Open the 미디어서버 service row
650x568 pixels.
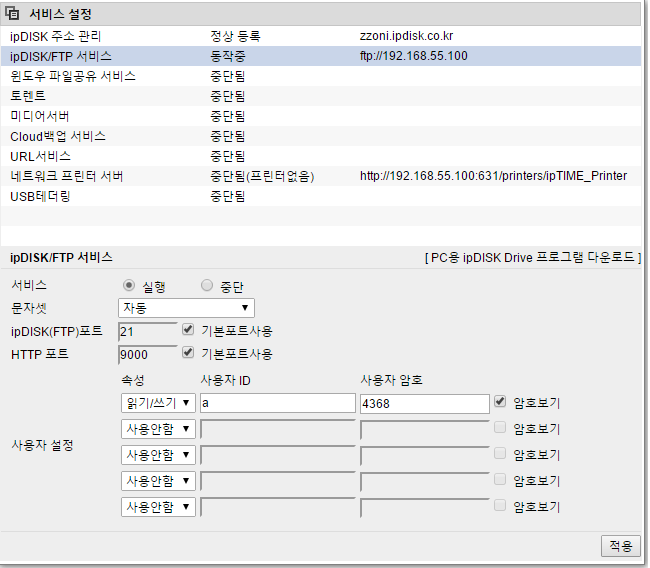tap(321, 116)
